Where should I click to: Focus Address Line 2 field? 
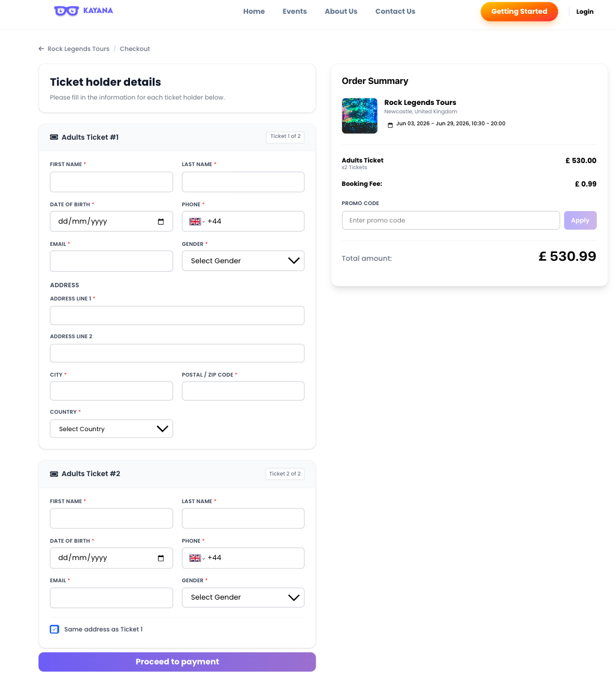(x=177, y=353)
